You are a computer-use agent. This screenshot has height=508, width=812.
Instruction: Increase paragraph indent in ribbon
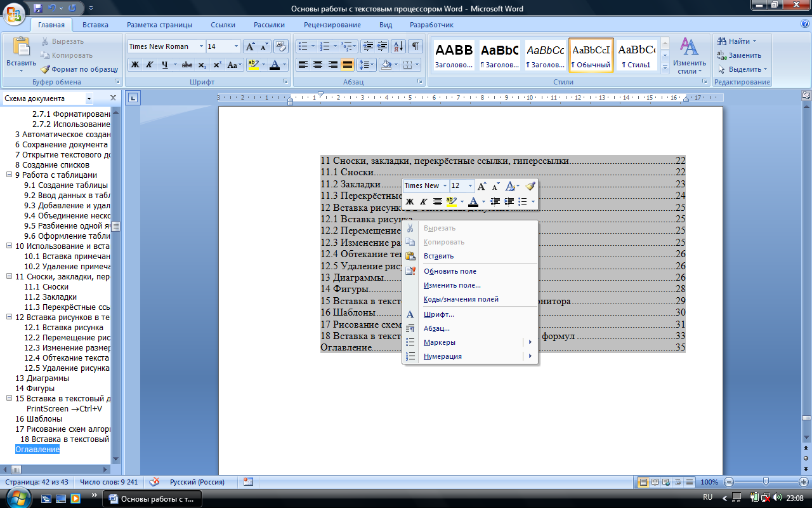coord(382,46)
